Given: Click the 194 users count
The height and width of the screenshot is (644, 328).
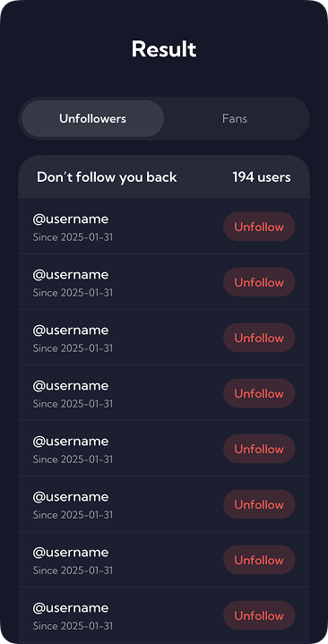Looking at the screenshot, I should tap(262, 177).
